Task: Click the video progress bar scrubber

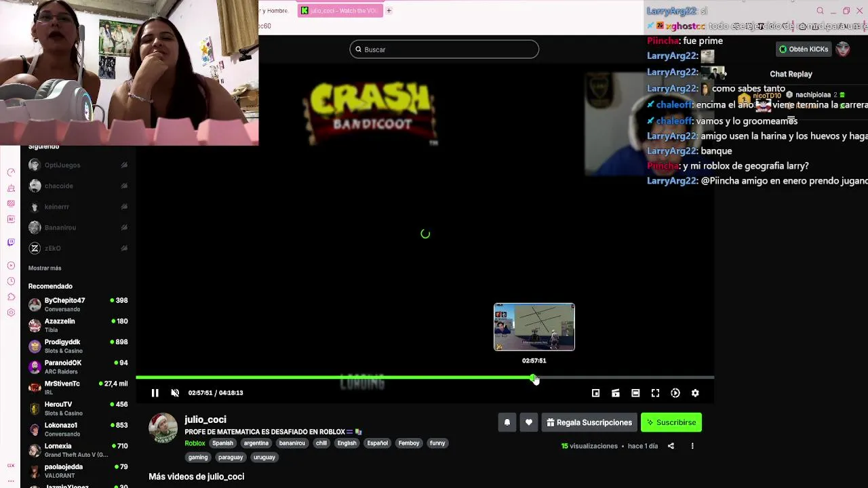Action: point(534,378)
